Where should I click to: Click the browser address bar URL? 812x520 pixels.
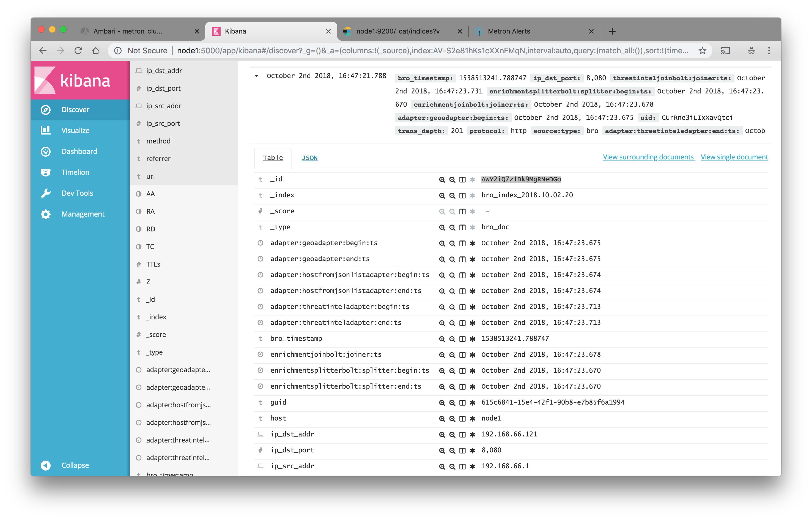point(432,51)
